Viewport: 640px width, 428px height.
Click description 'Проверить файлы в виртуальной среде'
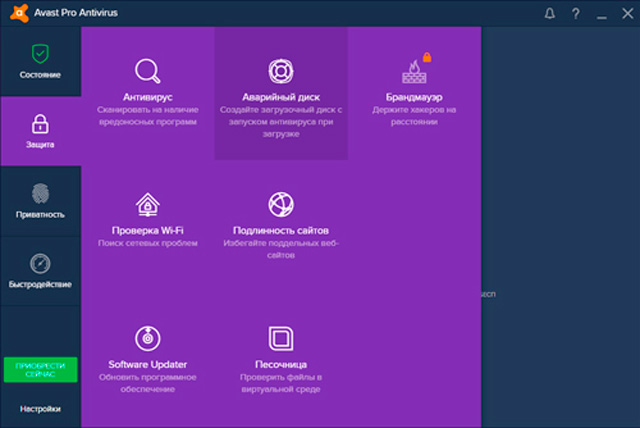(x=281, y=383)
